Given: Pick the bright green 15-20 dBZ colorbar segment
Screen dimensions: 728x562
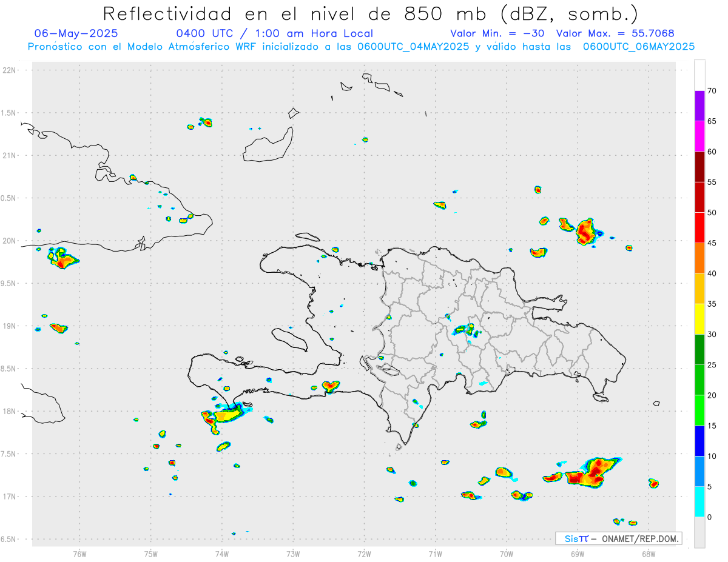Looking at the screenshot, I should pos(699,410).
